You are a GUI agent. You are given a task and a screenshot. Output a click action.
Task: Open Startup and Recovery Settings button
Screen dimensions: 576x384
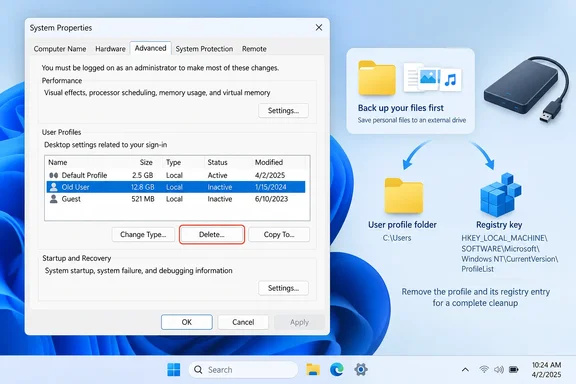283,288
